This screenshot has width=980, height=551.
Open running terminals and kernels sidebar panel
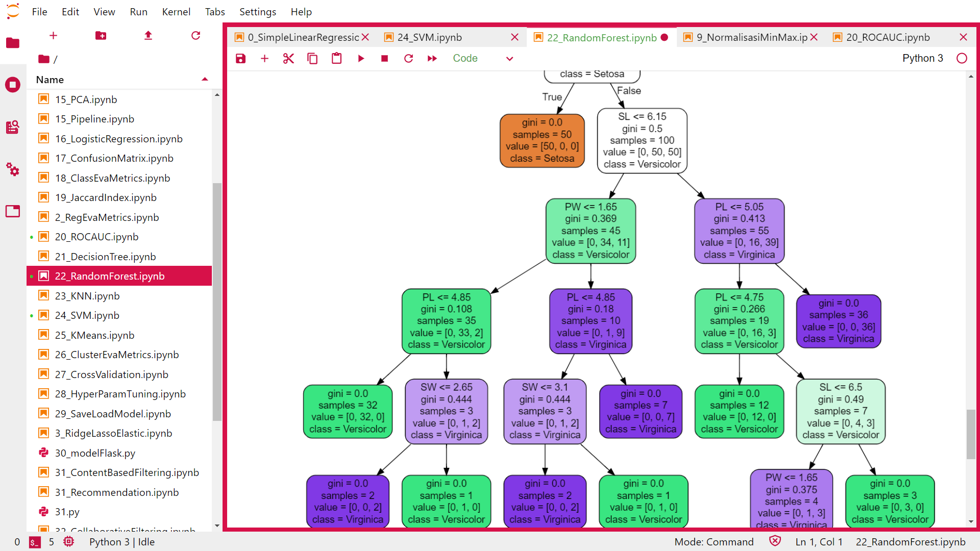[13, 85]
